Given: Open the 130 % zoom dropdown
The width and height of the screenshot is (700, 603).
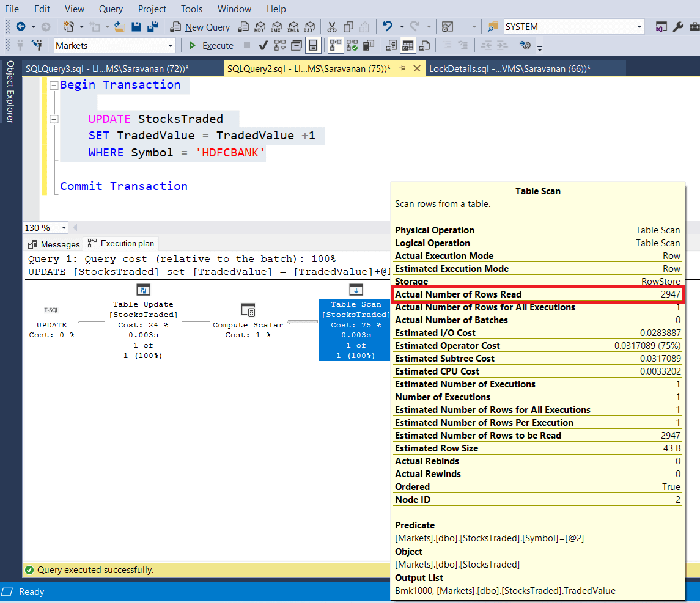Looking at the screenshot, I should (x=64, y=228).
